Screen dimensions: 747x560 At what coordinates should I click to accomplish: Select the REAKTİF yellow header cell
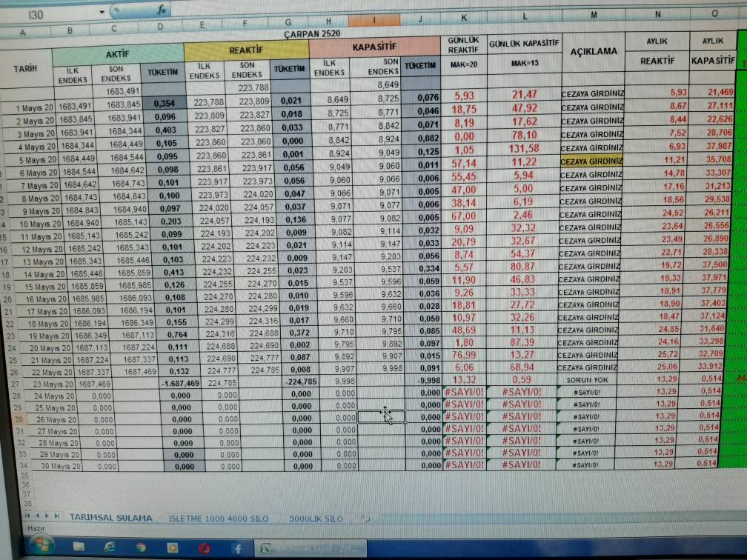pyautogui.click(x=246, y=50)
